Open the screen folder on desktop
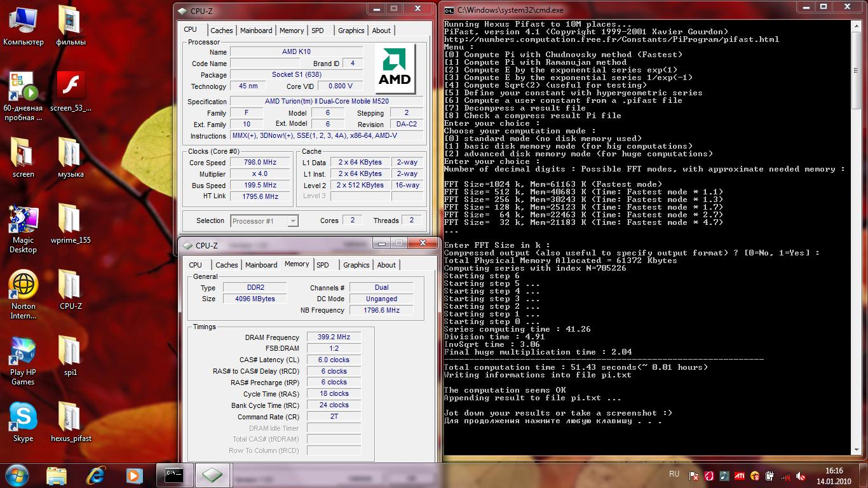 point(24,158)
